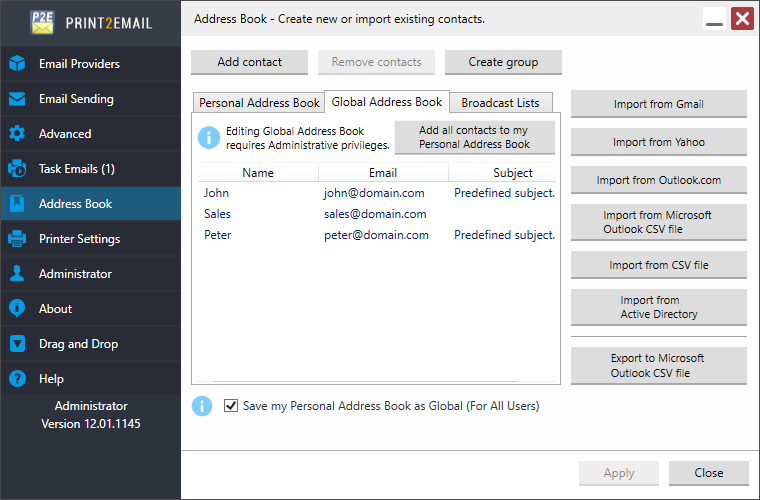760x500 pixels.
Task: Click the Print2Email logo icon
Action: pos(42,22)
